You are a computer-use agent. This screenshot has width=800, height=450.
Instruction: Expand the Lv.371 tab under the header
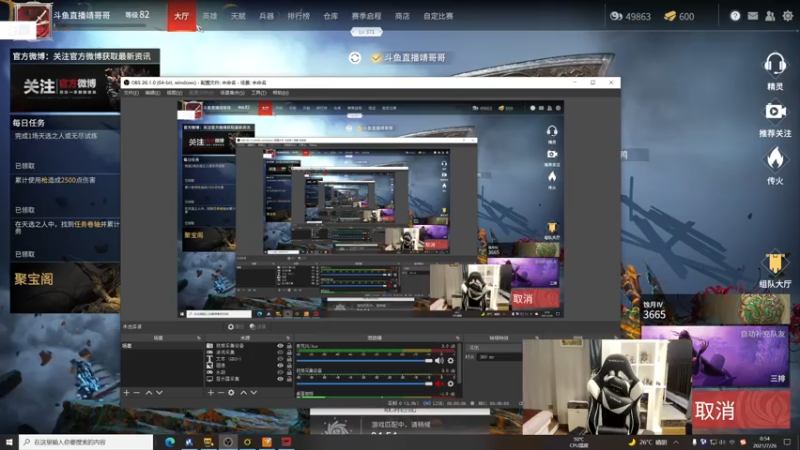(x=366, y=32)
